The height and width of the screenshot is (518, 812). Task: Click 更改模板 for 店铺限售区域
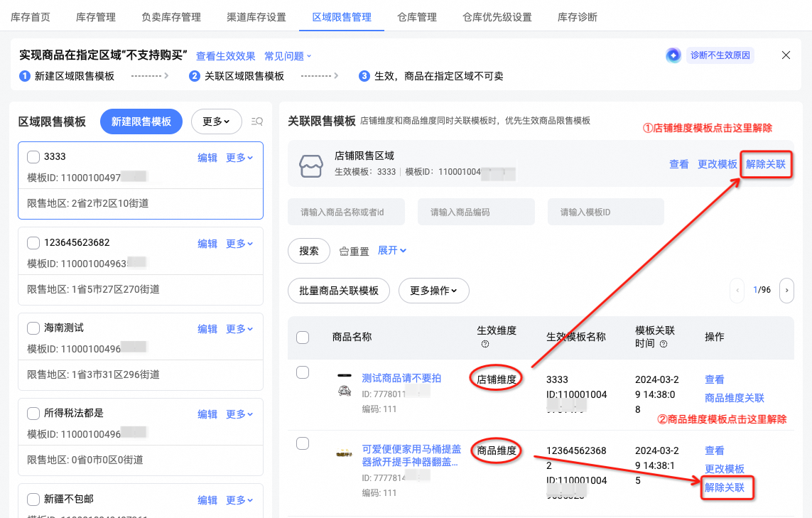click(x=718, y=164)
